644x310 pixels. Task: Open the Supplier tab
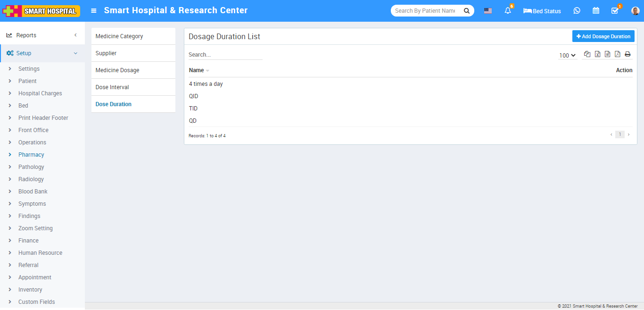point(133,53)
